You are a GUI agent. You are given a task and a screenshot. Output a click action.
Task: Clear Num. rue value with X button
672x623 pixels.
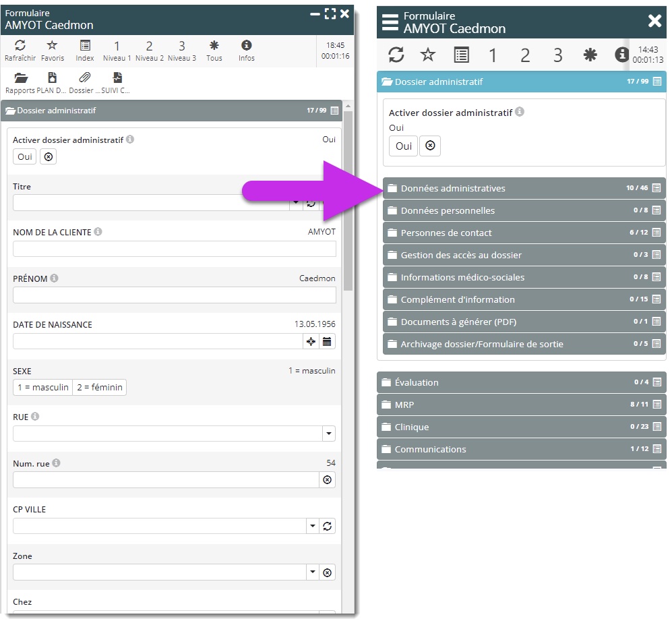[327, 479]
